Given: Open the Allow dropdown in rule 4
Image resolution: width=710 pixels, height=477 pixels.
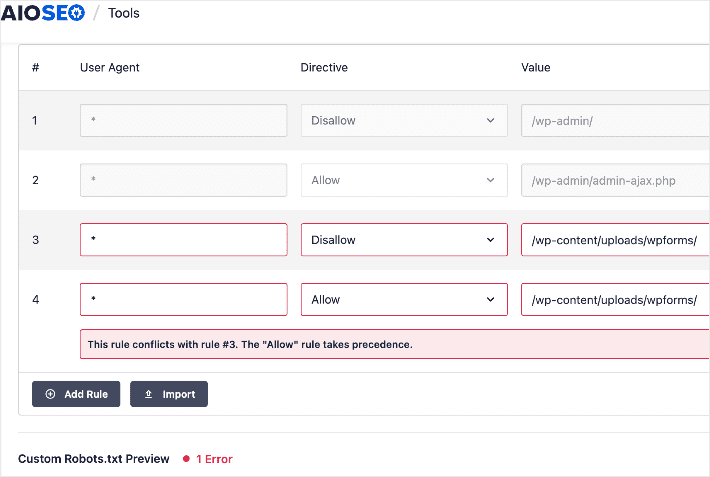Looking at the screenshot, I should (404, 299).
